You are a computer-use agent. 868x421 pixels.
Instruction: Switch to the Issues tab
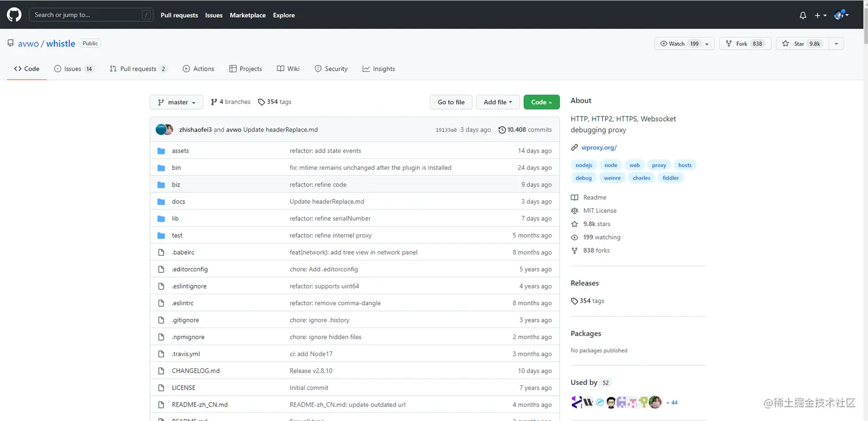coord(73,69)
